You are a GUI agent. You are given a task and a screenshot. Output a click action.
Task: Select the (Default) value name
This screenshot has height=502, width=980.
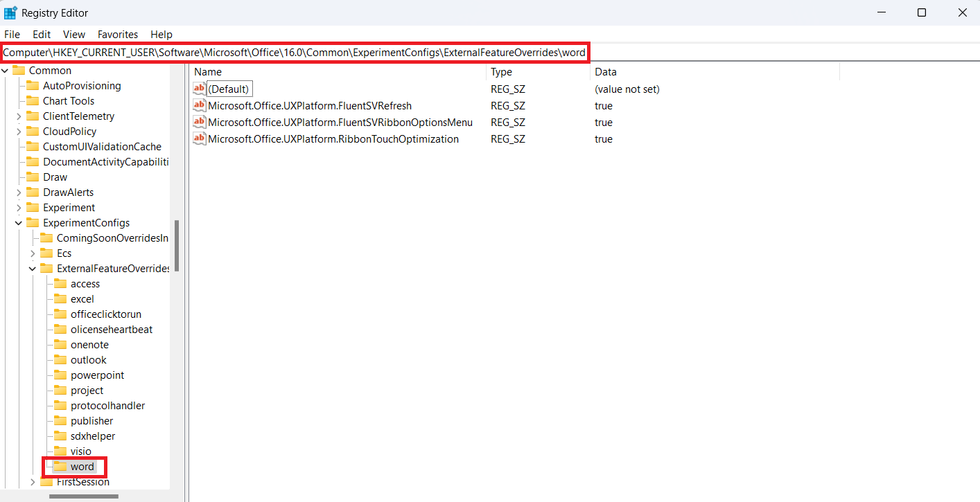229,89
